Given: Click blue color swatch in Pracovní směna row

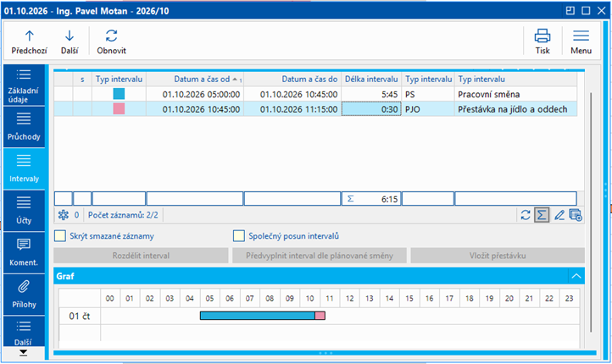Looking at the screenshot, I should pos(119,94).
